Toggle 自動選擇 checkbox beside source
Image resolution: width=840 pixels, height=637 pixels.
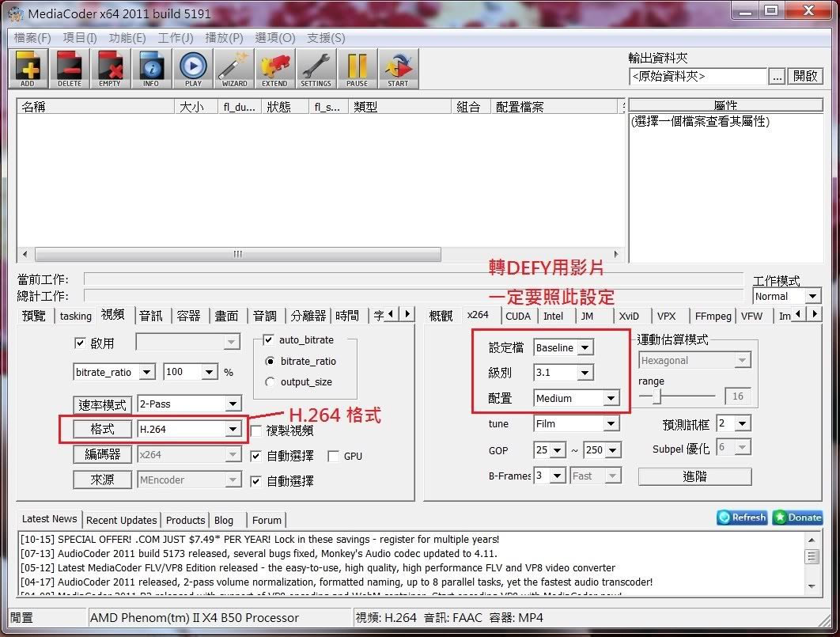256,481
